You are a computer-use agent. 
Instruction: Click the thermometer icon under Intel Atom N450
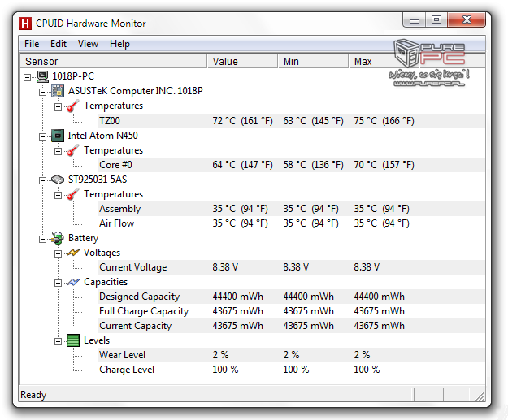[x=73, y=150]
